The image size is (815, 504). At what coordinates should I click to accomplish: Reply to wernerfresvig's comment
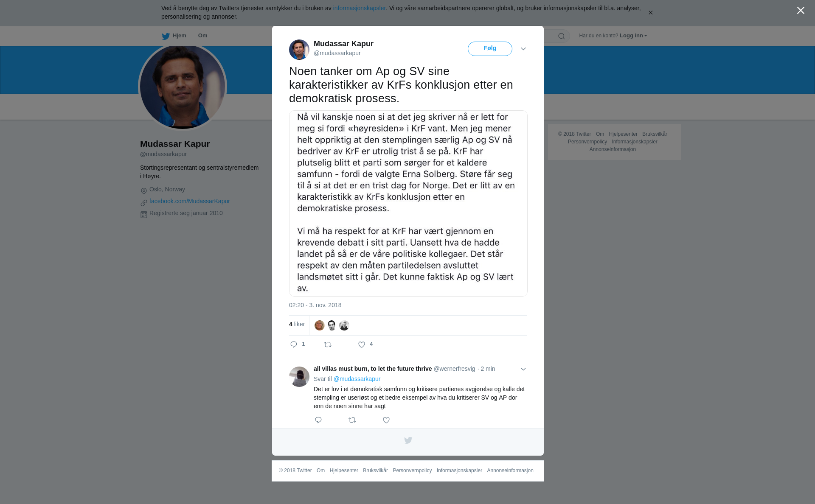[x=318, y=420]
